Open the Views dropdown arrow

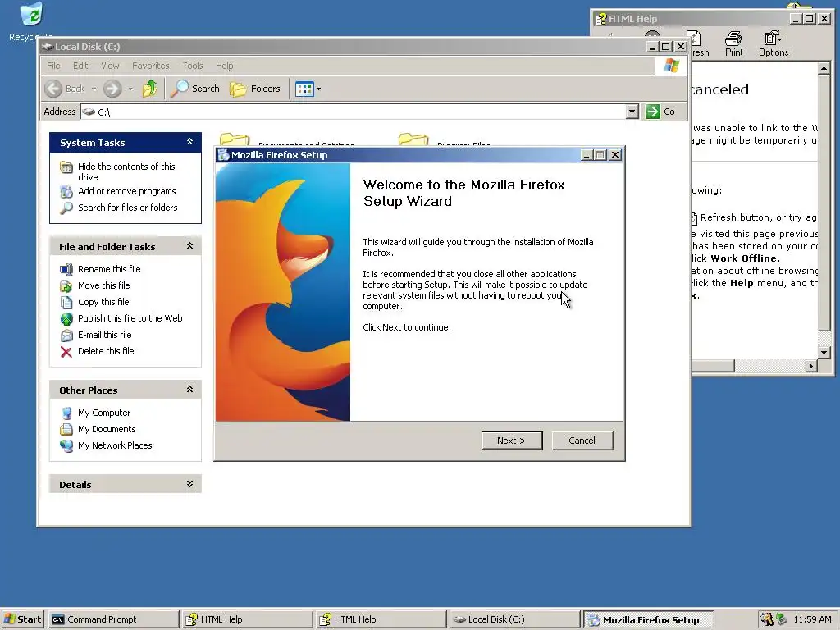tap(319, 89)
